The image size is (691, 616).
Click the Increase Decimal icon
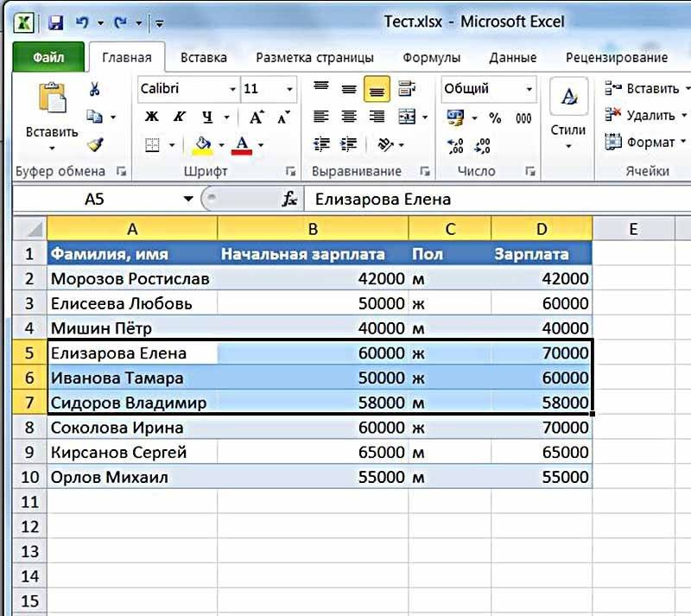[455, 144]
